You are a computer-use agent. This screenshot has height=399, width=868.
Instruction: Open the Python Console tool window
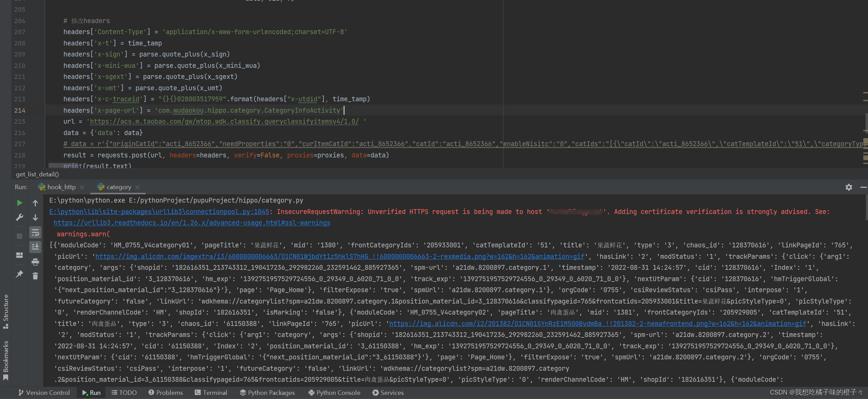click(x=334, y=392)
